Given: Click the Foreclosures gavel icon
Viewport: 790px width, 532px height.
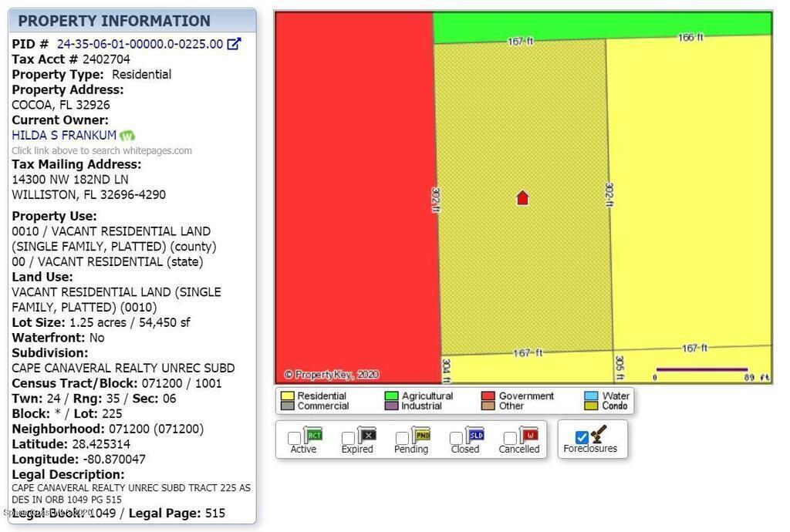Looking at the screenshot, I should pos(599,434).
